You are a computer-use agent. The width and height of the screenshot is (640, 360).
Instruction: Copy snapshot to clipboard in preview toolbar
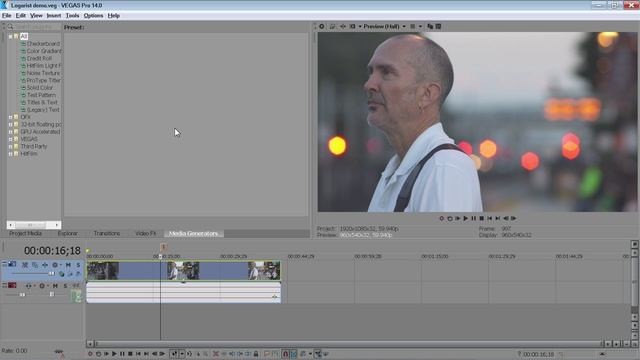pyautogui.click(x=430, y=27)
